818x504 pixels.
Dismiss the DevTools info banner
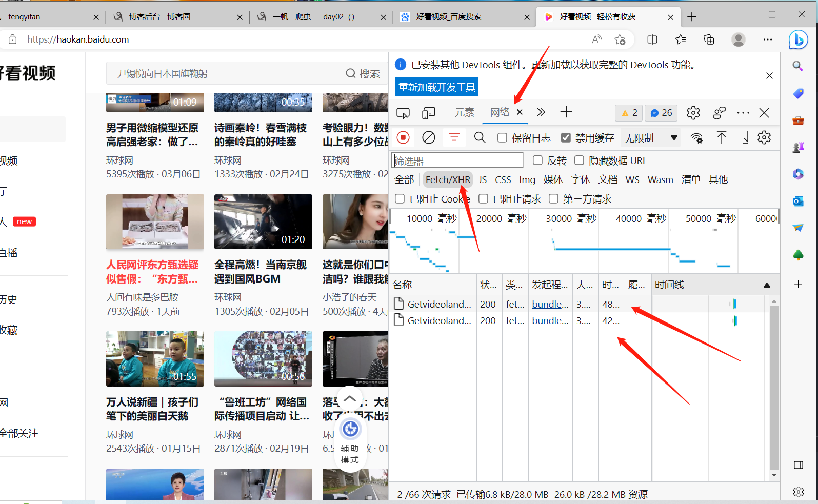point(769,76)
